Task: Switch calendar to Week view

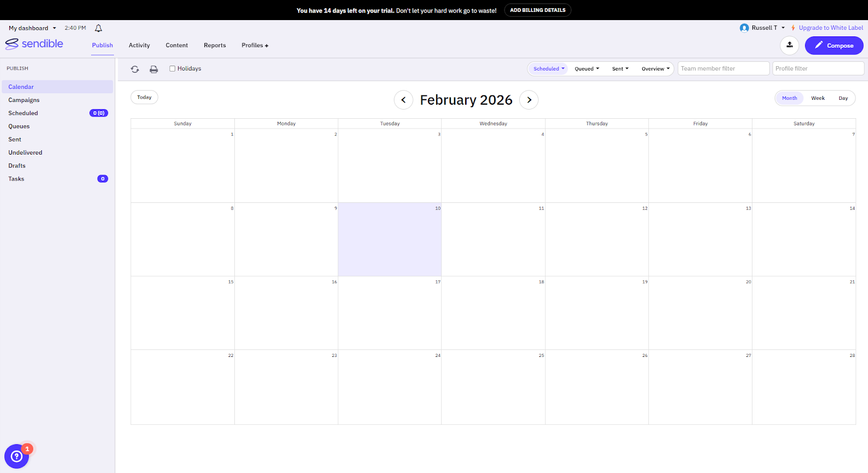Action: [818, 98]
